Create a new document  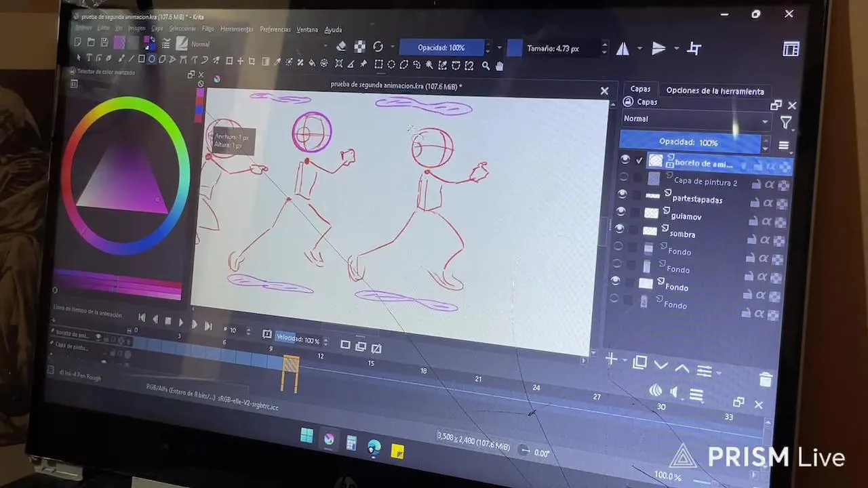click(x=78, y=42)
